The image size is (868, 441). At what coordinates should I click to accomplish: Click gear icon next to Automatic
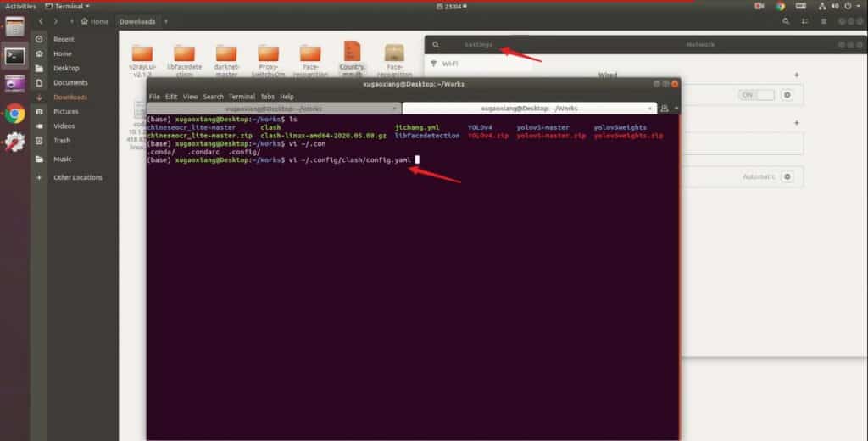[787, 176]
